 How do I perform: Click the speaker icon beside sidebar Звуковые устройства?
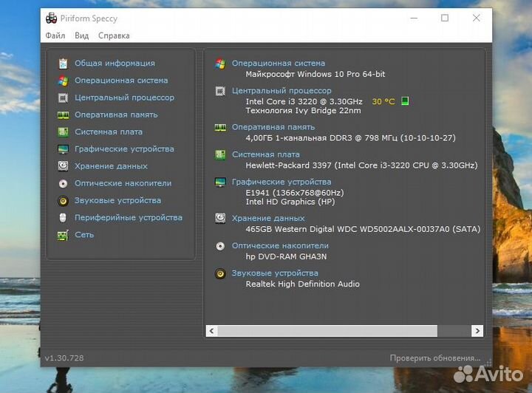[63, 201]
